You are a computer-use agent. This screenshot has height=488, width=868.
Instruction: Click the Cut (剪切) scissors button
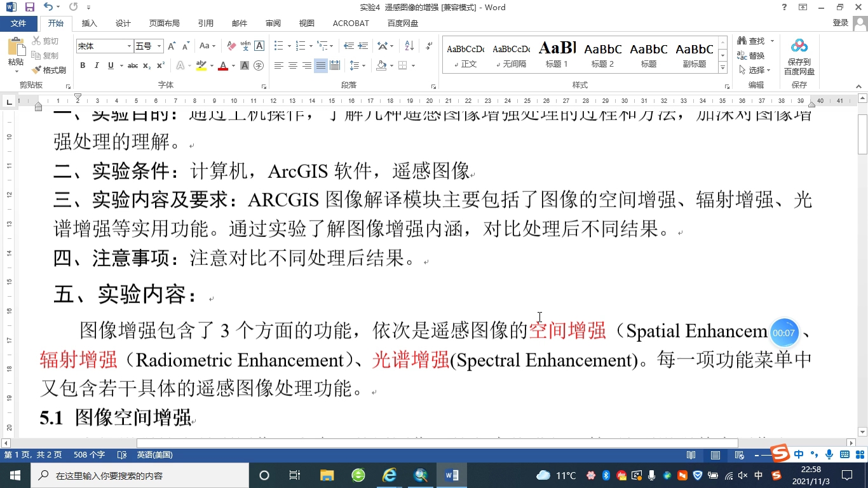[x=45, y=41]
